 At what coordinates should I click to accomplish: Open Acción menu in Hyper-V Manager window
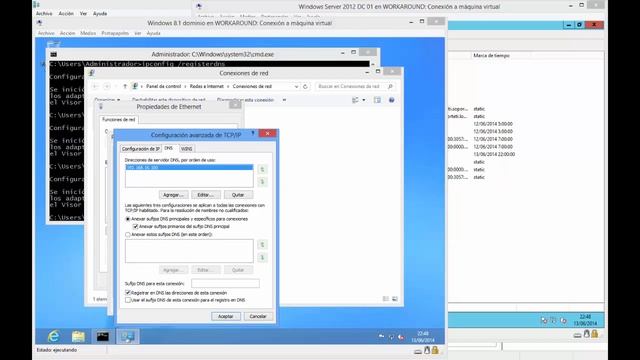(66, 13)
